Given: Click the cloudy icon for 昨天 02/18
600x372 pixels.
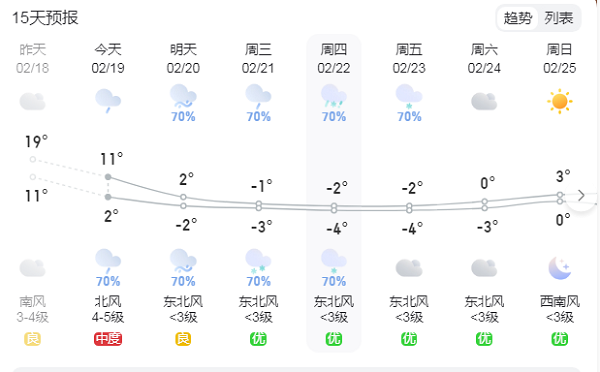Looking at the screenshot, I should (33, 101).
